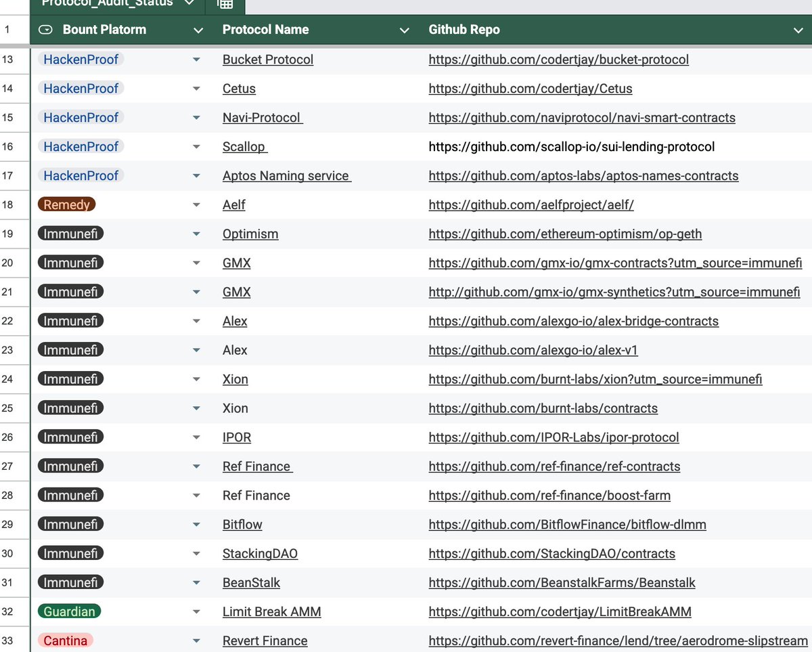Image resolution: width=812 pixels, height=652 pixels.
Task: Open the Github Repo column header dropdown
Action: (798, 30)
